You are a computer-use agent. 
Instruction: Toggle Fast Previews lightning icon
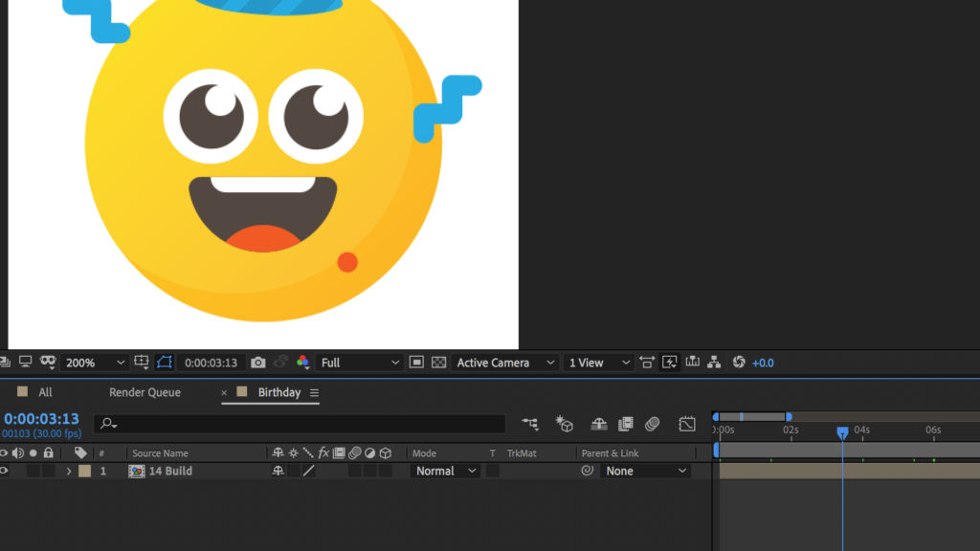pos(670,363)
